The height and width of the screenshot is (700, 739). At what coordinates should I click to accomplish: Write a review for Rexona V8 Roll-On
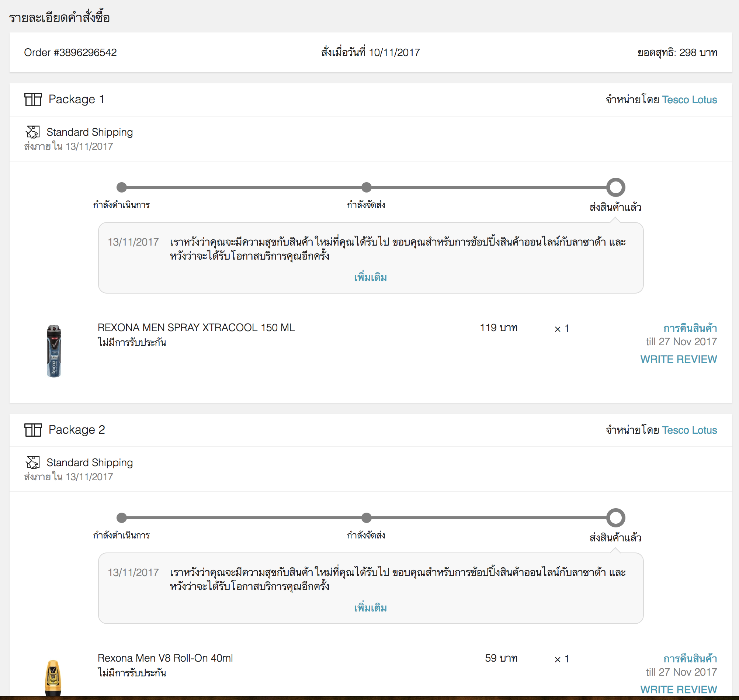click(x=678, y=689)
